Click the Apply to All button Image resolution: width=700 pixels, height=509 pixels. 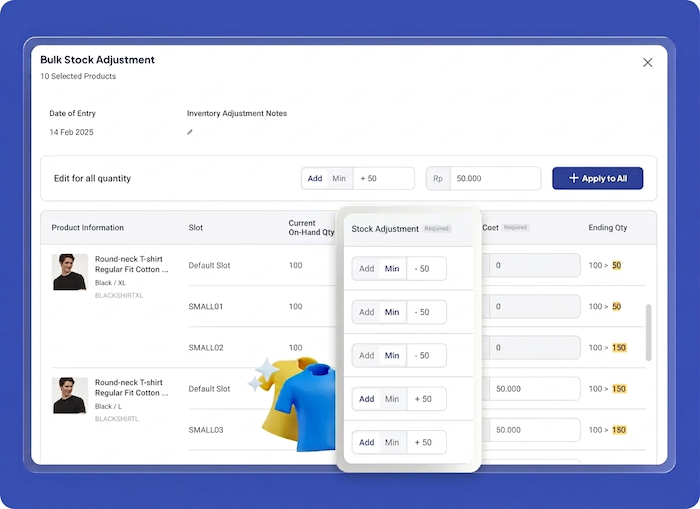point(597,178)
